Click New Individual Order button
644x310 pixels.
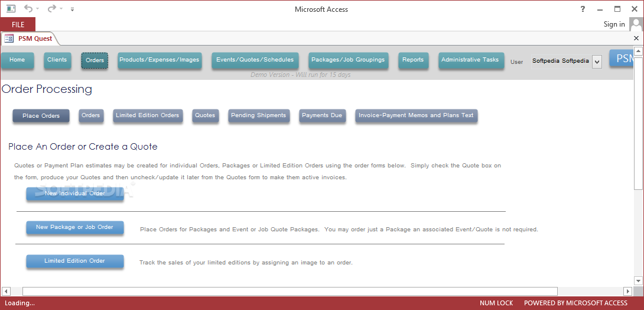(x=75, y=193)
